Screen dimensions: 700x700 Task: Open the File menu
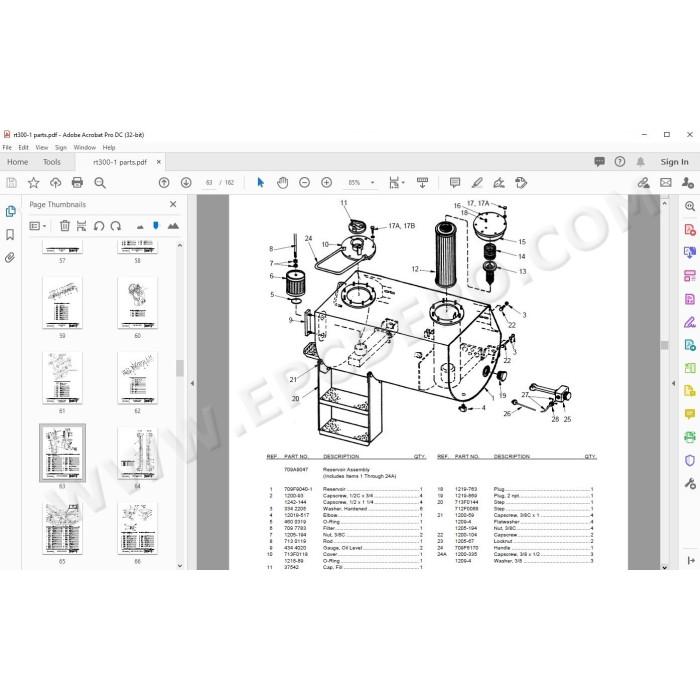pos(7,147)
